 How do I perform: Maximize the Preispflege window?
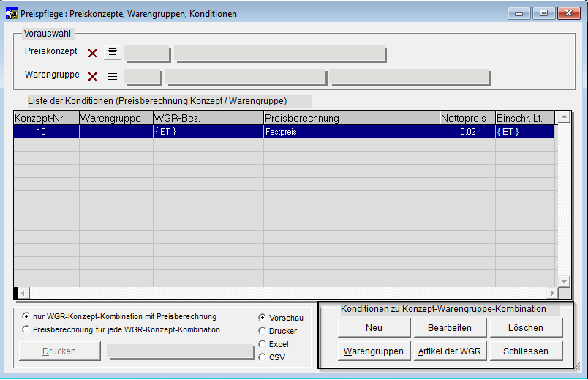click(x=543, y=13)
